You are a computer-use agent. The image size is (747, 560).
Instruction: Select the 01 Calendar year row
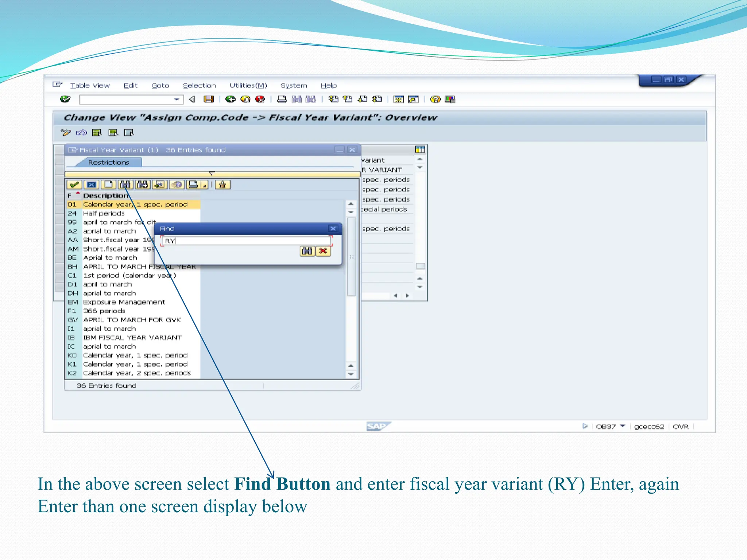pyautogui.click(x=133, y=205)
